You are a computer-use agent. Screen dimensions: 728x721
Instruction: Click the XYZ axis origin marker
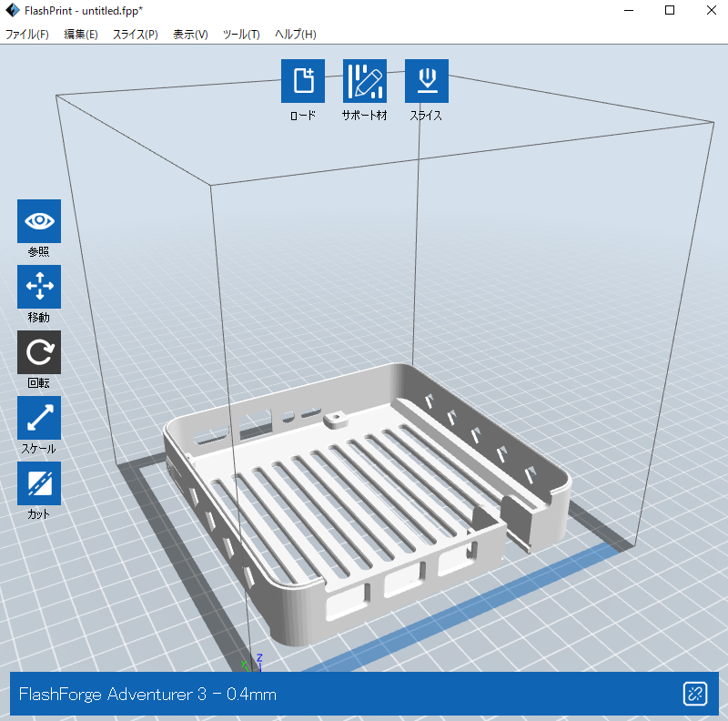coord(252,665)
